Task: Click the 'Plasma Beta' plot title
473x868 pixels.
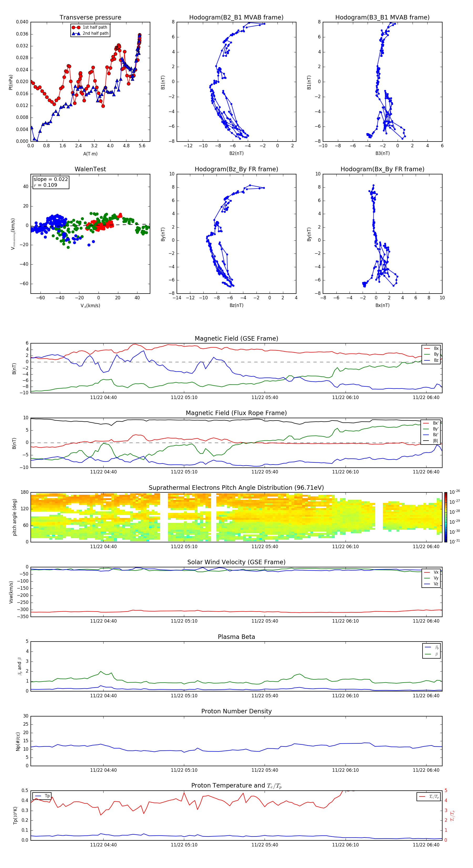Action: [236, 637]
